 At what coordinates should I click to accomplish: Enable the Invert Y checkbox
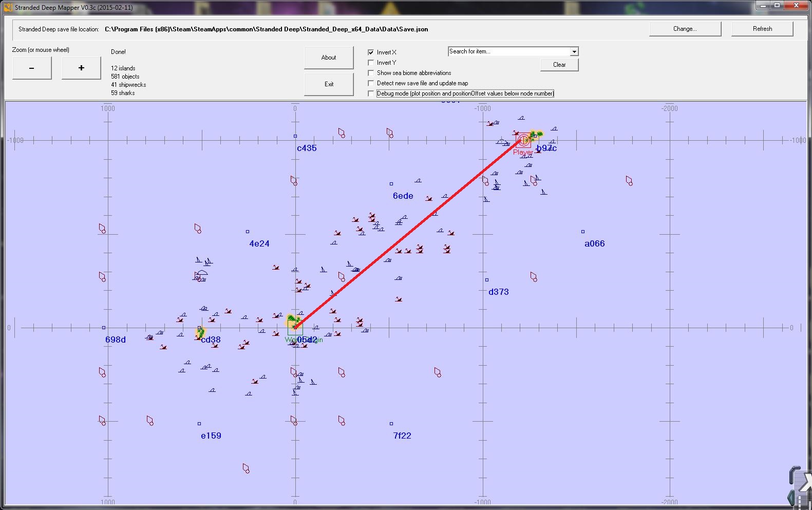coord(371,63)
